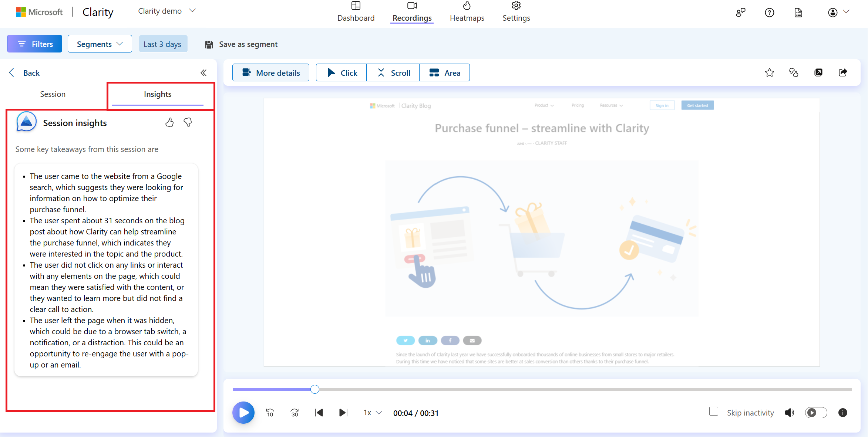Switch to the Session tab
This screenshot has height=437, width=868.
point(53,94)
